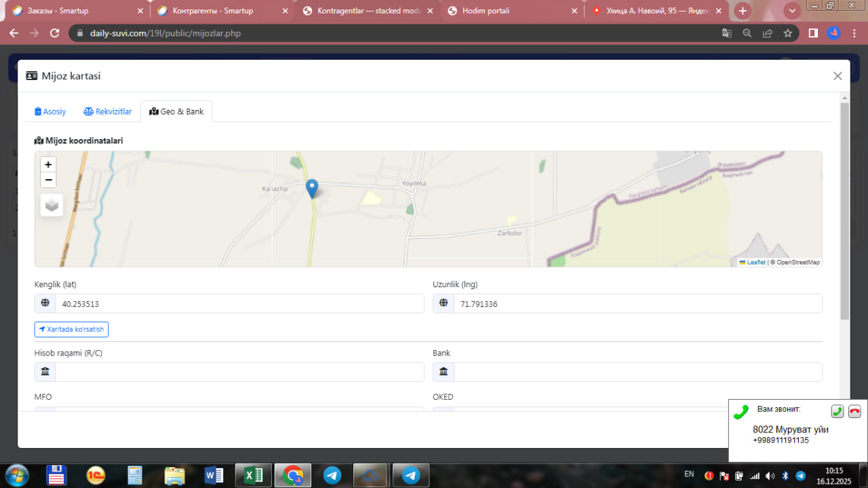Click the Kenglik (lat) input field
This screenshot has height=488, width=868.
(239, 304)
